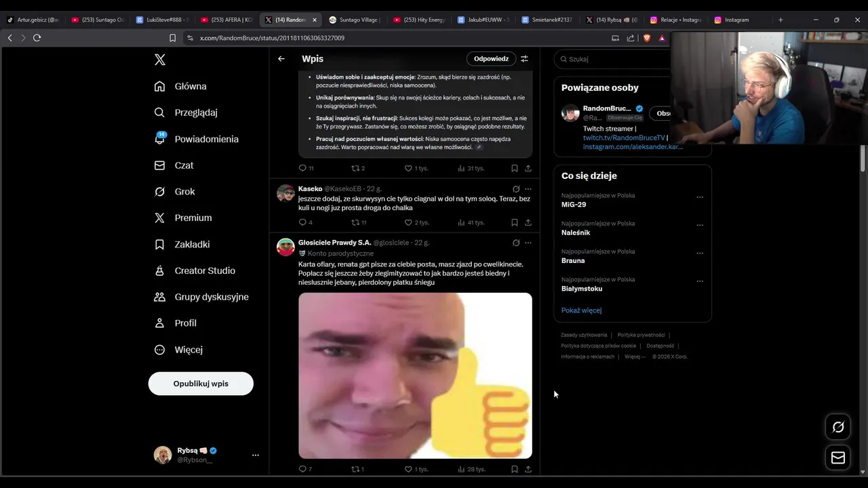The height and width of the screenshot is (488, 868).
Task: Switch to Suntago Village tab
Action: click(x=355, y=20)
